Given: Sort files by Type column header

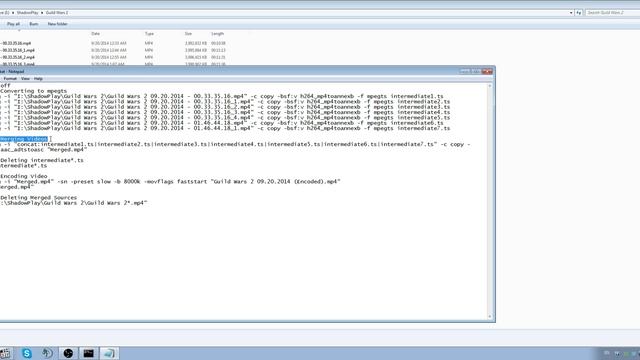Looking at the screenshot, I should point(149,33).
